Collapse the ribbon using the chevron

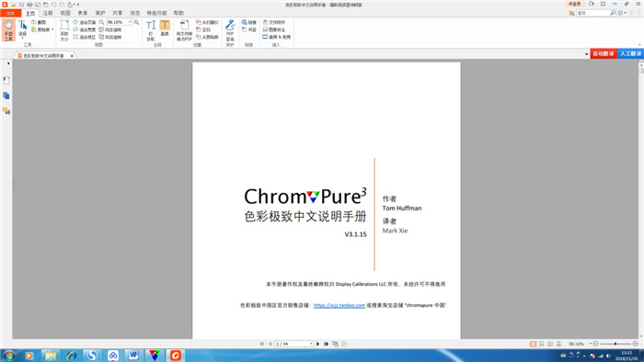coord(639,45)
